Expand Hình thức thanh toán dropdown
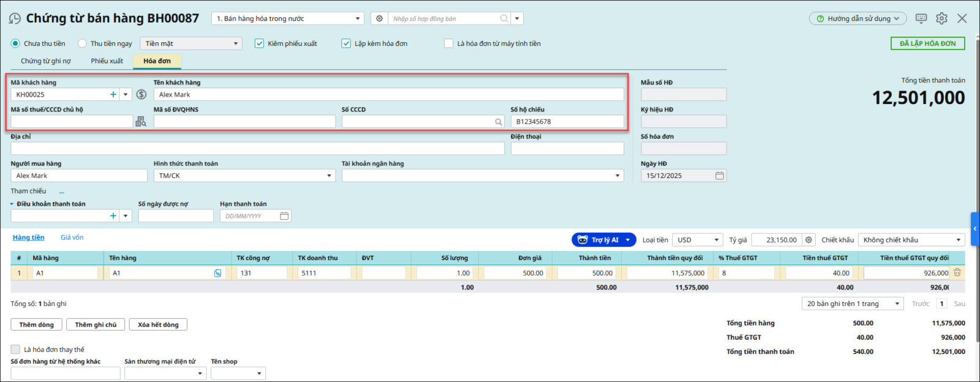 point(329,176)
